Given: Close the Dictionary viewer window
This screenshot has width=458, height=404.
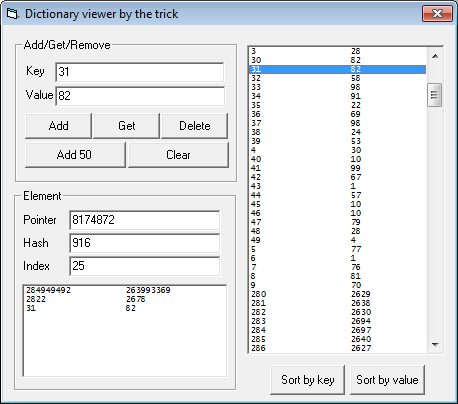Looking at the screenshot, I should tap(437, 14).
